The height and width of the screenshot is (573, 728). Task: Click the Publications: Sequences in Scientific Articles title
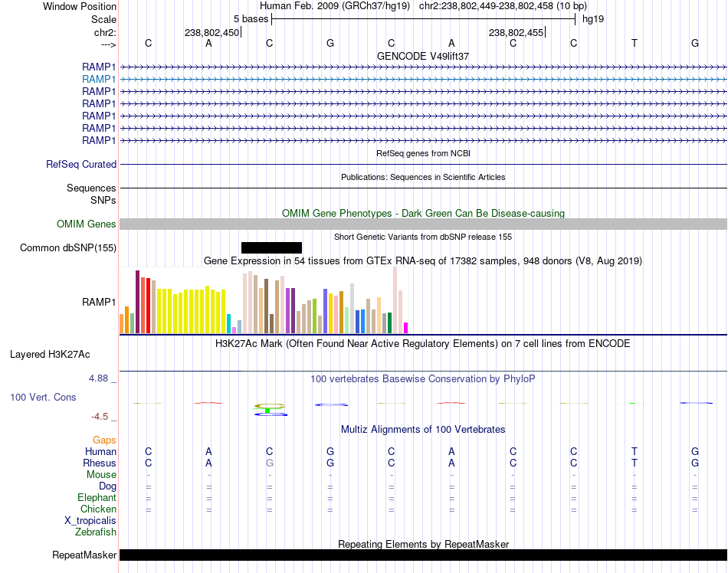click(x=423, y=177)
